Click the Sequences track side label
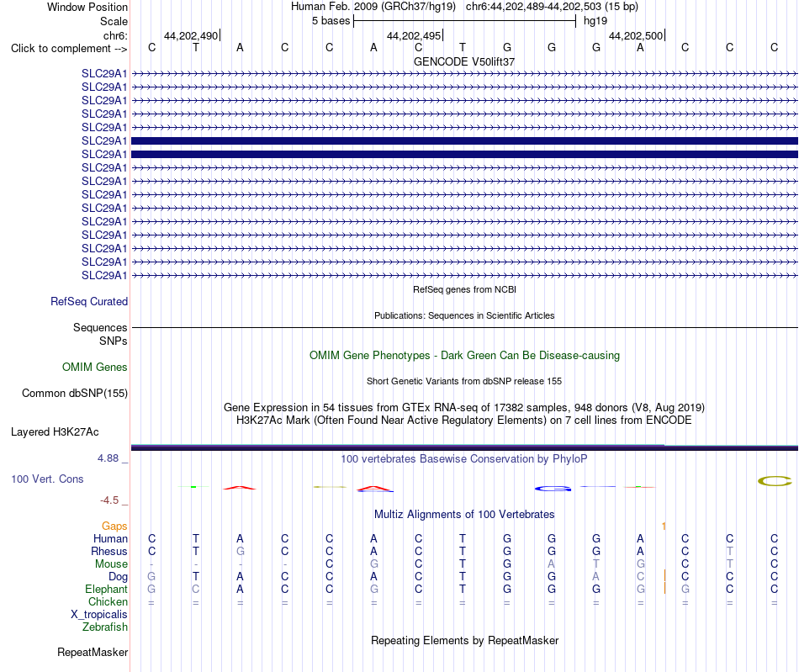Viewport: 799px width, 672px height. 100,328
